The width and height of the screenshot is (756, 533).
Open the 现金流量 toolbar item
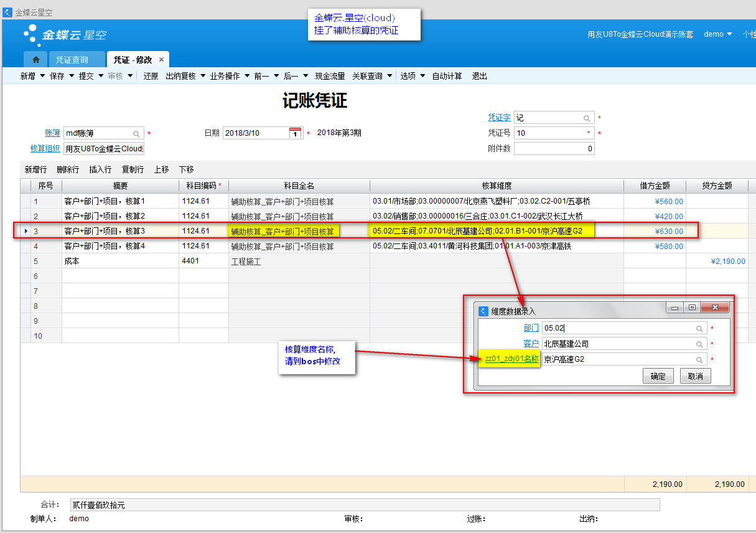pyautogui.click(x=330, y=76)
